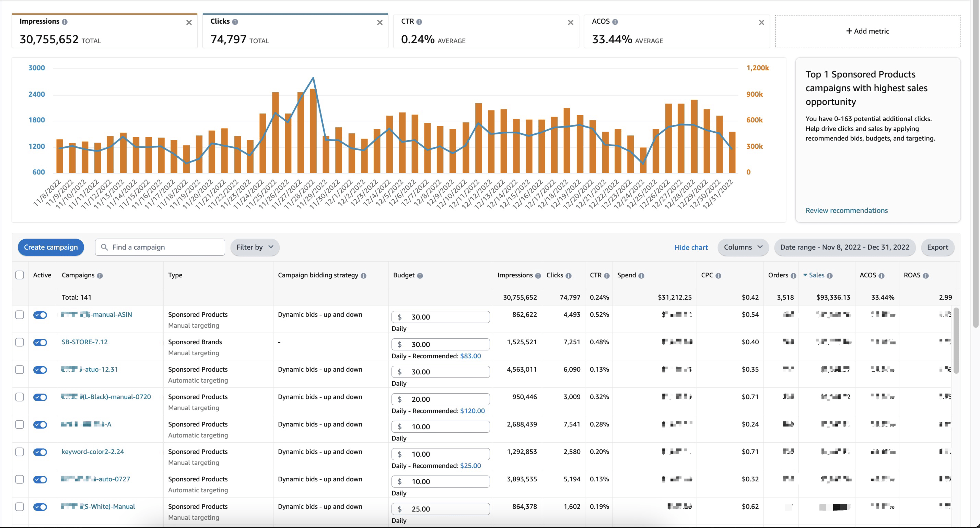Click the ACOS metric card info icon
980x528 pixels.
click(615, 22)
